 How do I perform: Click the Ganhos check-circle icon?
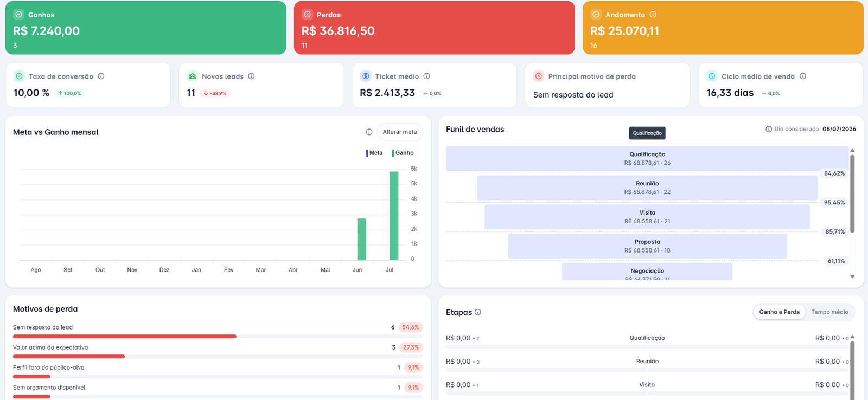pos(19,15)
